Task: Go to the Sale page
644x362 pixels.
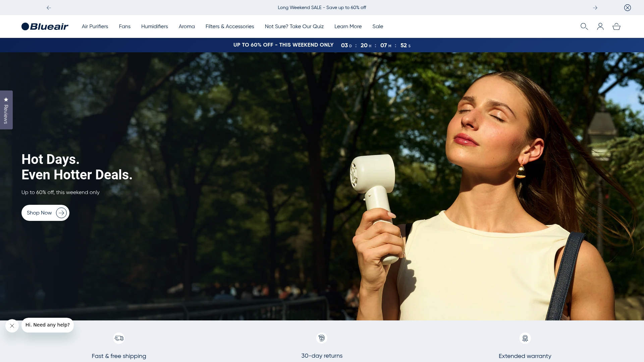Action: [x=378, y=26]
